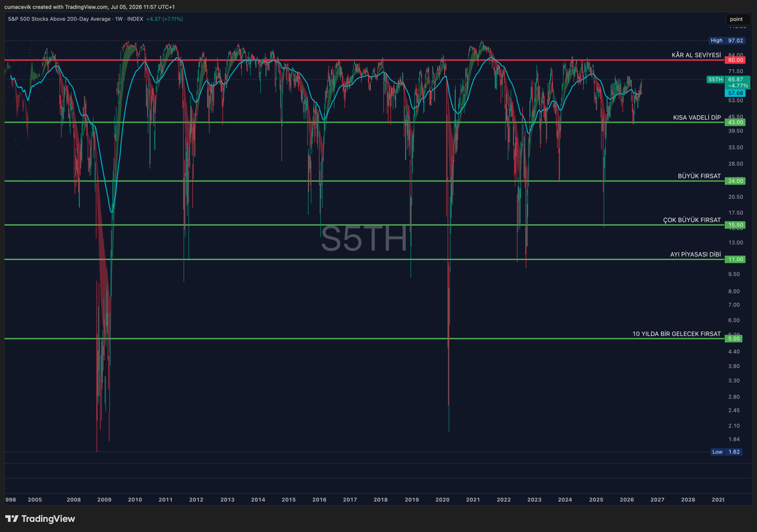Screen dimensions: 757x532
Task: Click the red 80.00 price tag
Action: point(735,60)
